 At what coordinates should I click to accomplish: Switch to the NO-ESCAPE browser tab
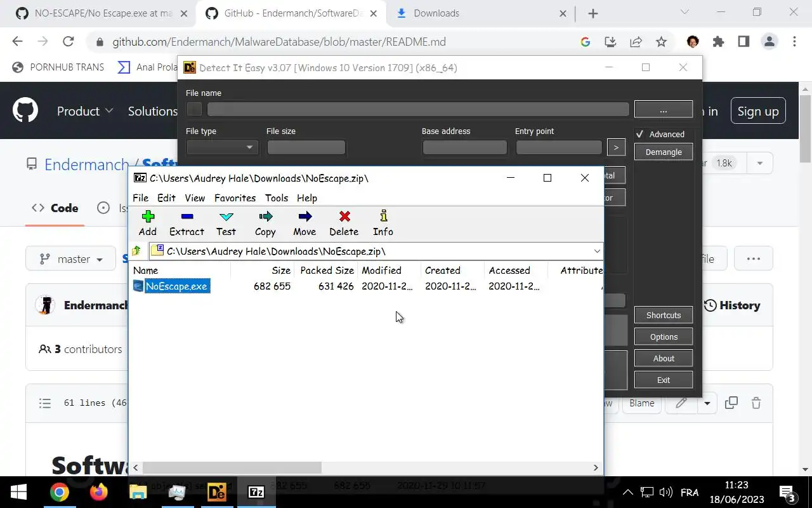click(x=101, y=13)
